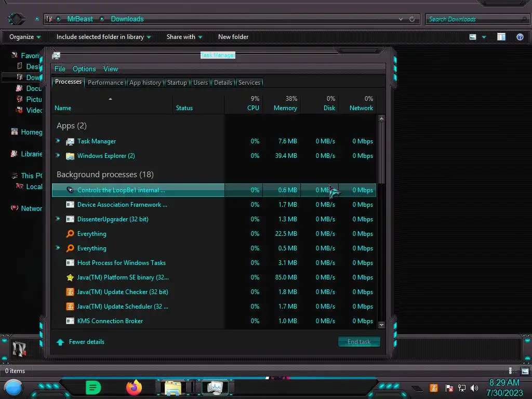
Task: Select the Java(TM) Platform SE binary row
Action: [214, 277]
